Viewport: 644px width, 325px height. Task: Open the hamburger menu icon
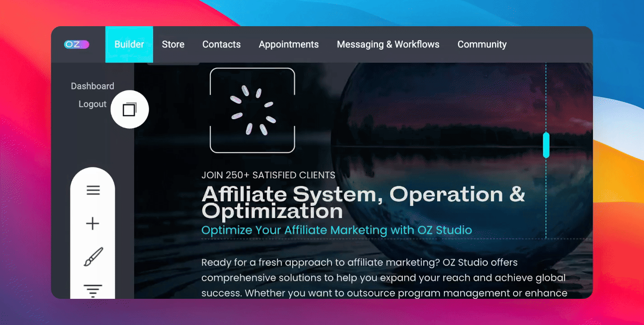tap(93, 190)
